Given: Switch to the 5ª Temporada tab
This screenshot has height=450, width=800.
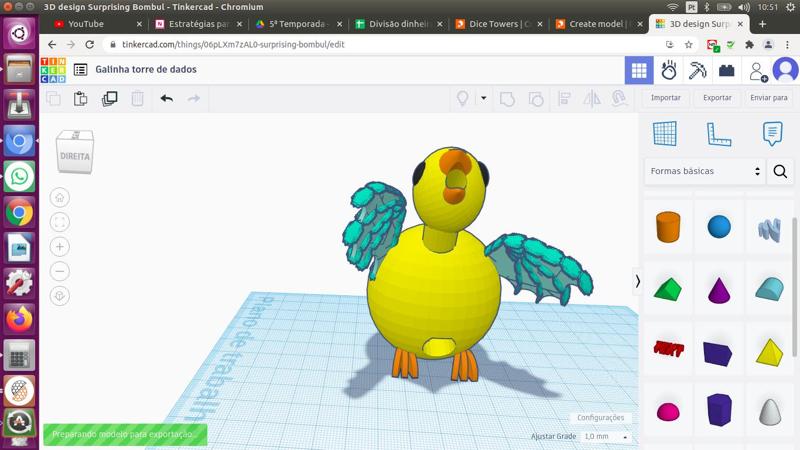Looking at the screenshot, I should tap(297, 24).
